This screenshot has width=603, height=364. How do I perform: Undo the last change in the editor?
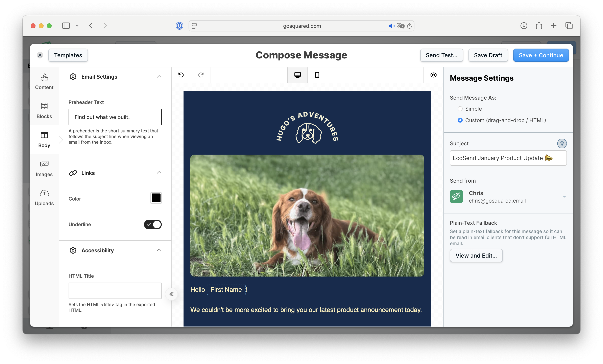pos(181,75)
